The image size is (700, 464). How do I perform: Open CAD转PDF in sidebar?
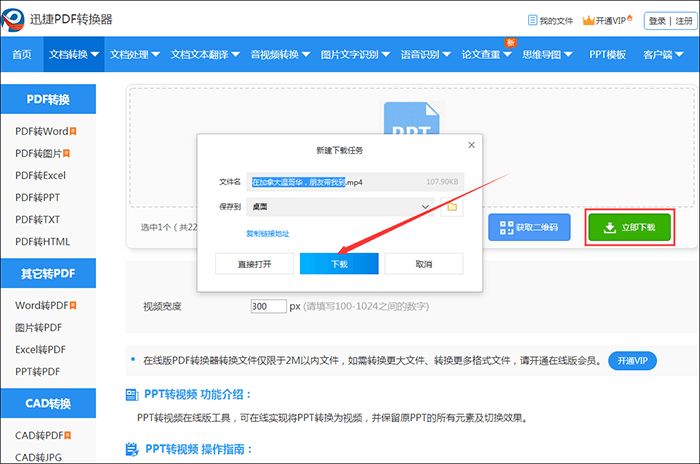pos(39,435)
